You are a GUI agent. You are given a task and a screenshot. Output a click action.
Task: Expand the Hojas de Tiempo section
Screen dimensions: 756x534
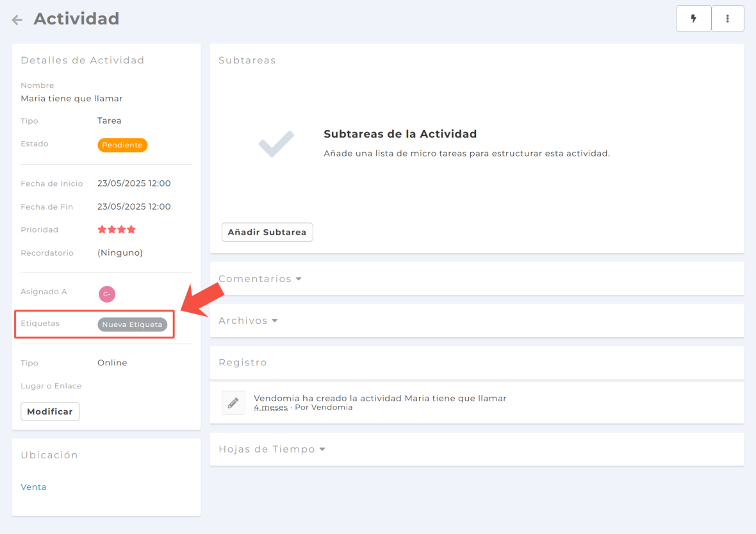[x=272, y=449]
